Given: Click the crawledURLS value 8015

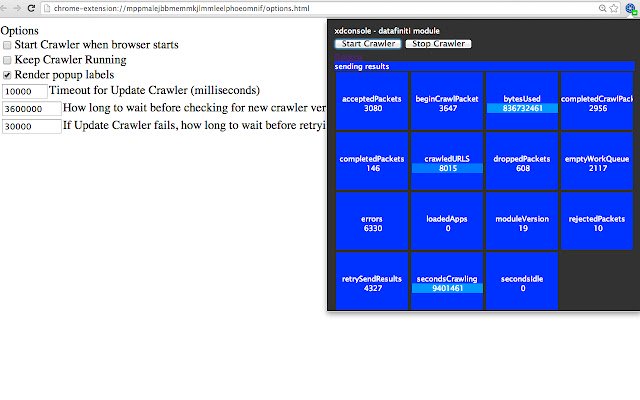Looking at the screenshot, I should pos(447,168).
